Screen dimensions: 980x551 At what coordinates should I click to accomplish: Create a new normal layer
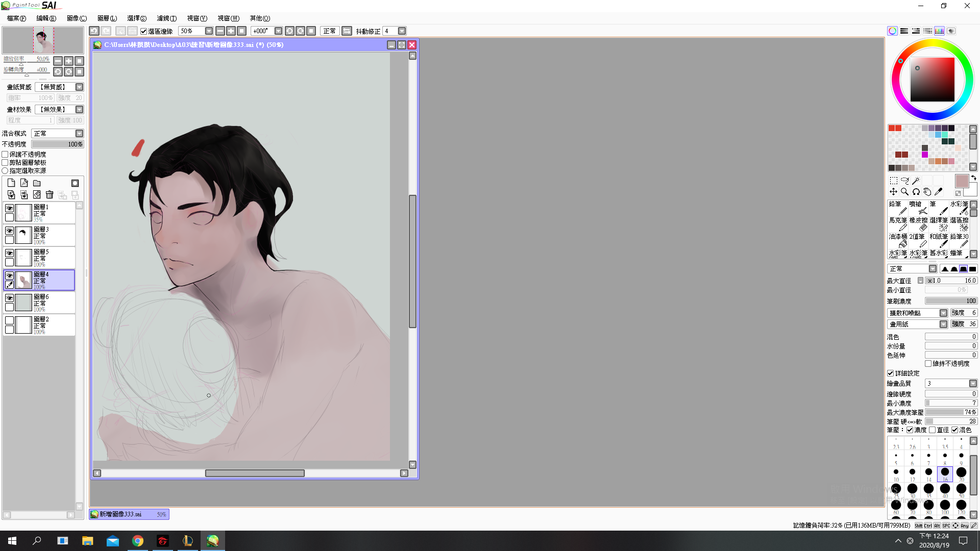click(x=11, y=183)
